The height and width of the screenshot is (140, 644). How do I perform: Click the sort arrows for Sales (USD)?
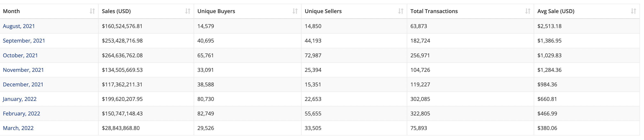click(188, 11)
